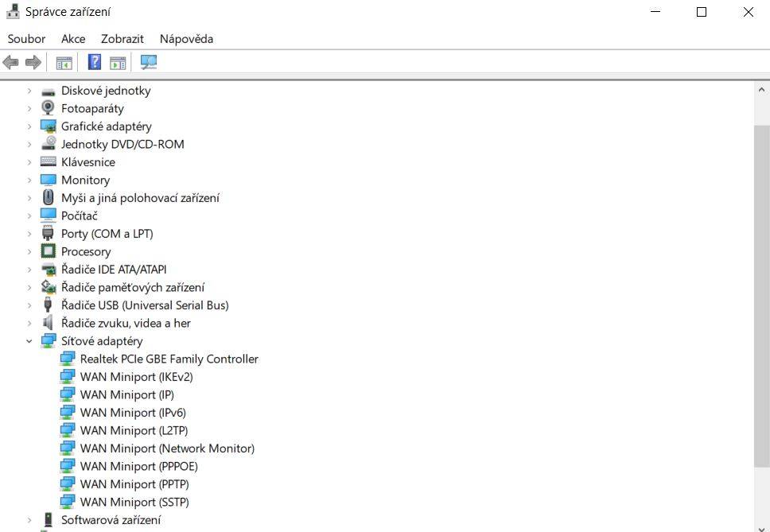The height and width of the screenshot is (532, 770).
Task: Expand the Softwarová zařízení category
Action: point(29,520)
